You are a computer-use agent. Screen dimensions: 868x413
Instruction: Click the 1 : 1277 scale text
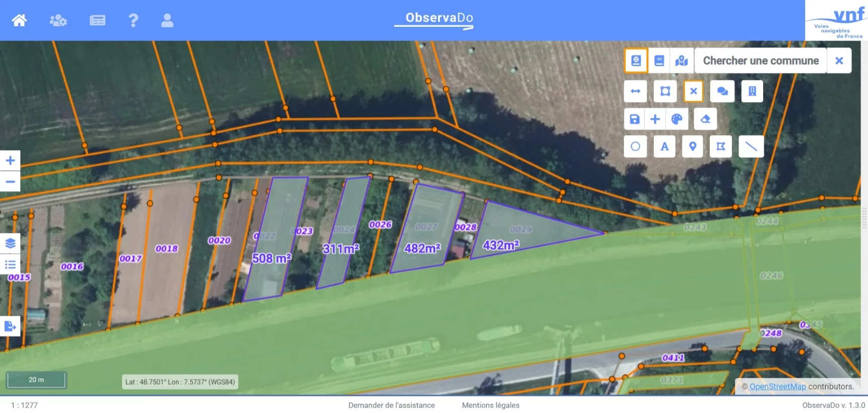point(24,405)
